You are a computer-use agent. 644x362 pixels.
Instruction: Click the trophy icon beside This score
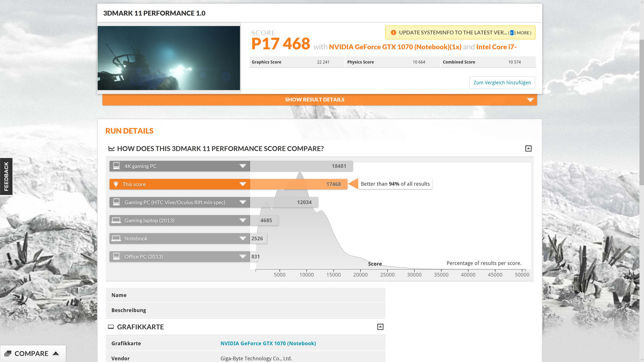(x=116, y=184)
